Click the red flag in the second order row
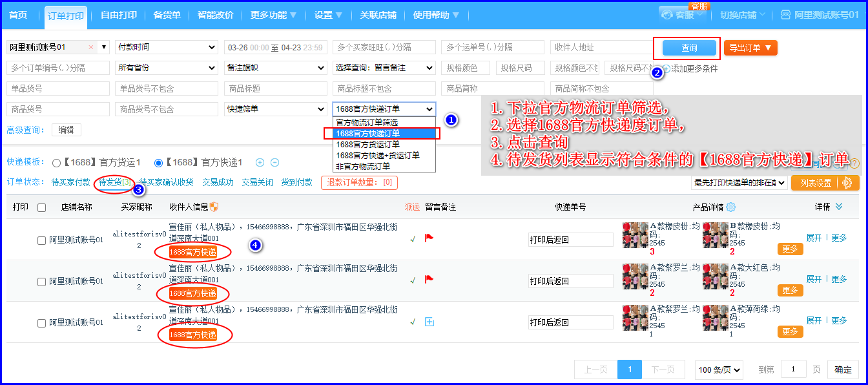This screenshot has height=385, width=868. point(429,280)
